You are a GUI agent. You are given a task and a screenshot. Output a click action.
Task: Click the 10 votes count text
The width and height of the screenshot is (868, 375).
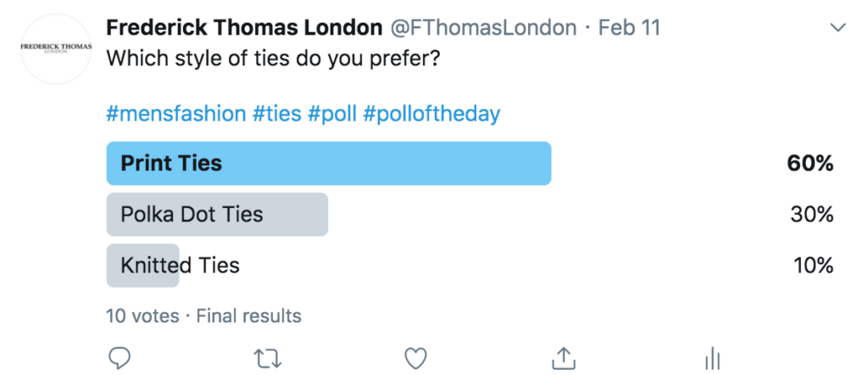click(x=142, y=316)
